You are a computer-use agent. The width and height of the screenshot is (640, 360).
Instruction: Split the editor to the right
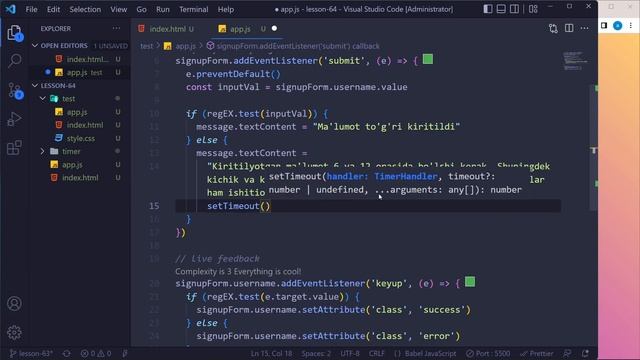(569, 28)
